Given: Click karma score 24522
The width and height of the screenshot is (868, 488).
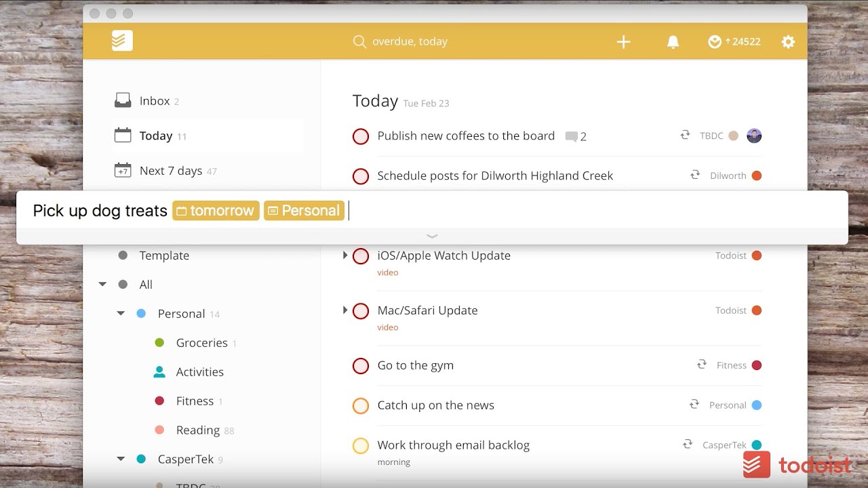Looking at the screenshot, I should (746, 42).
